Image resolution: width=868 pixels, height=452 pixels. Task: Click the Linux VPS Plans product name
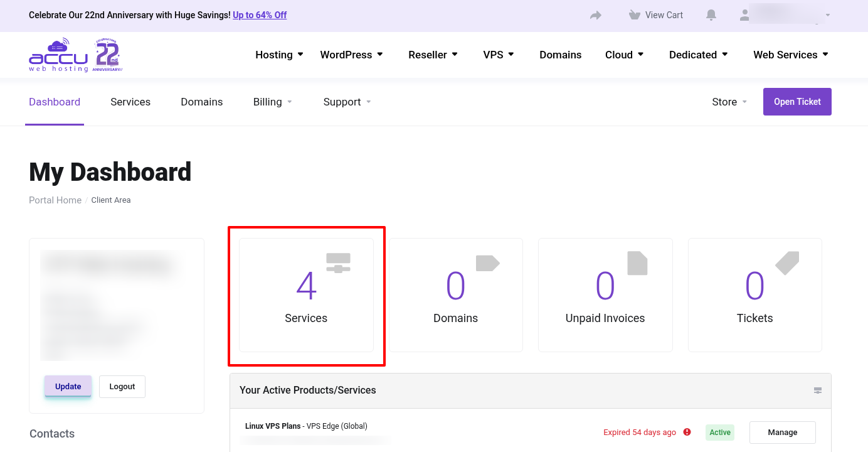(273, 426)
